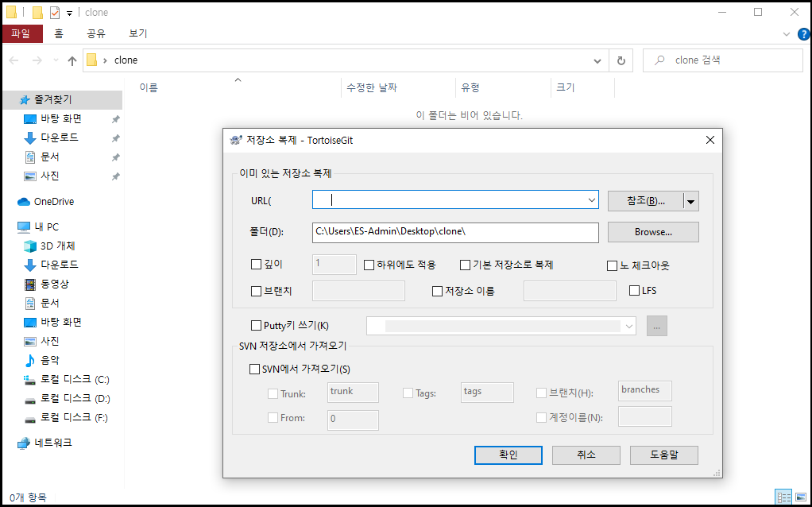Enable the 브랜치 checkbox next to LFS row
The width and height of the screenshot is (812, 507).
click(x=256, y=291)
